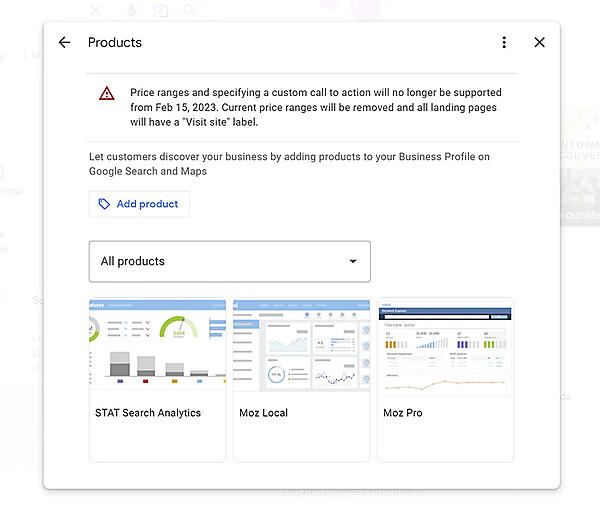The width and height of the screenshot is (600, 512).
Task: Click the 'Let customers discover your business' text
Action: [289, 164]
